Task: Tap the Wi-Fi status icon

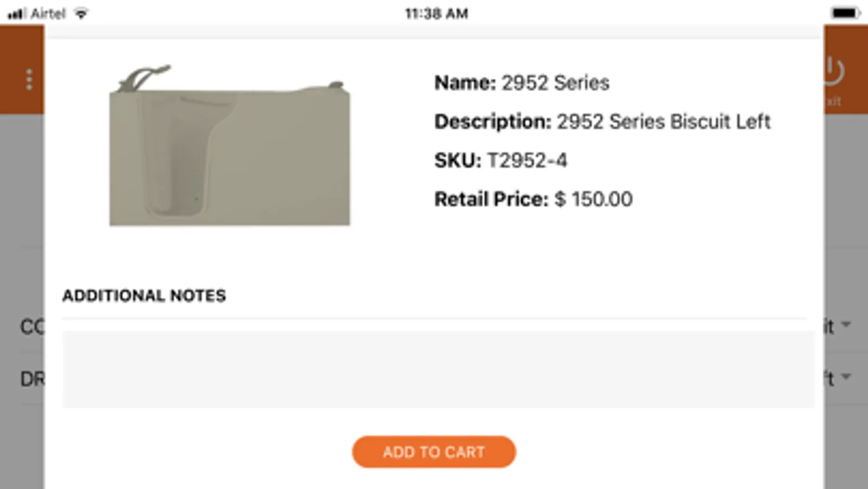Action: 81,14
